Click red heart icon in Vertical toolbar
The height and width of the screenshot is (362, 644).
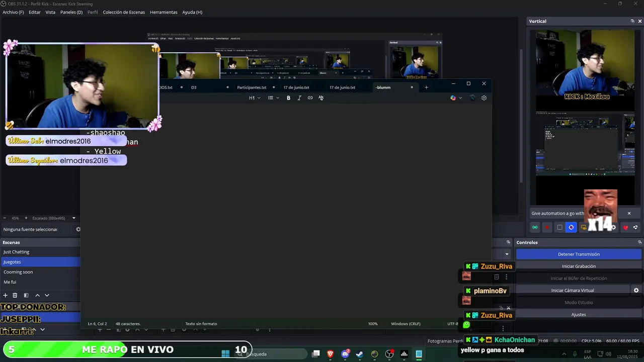click(625, 227)
